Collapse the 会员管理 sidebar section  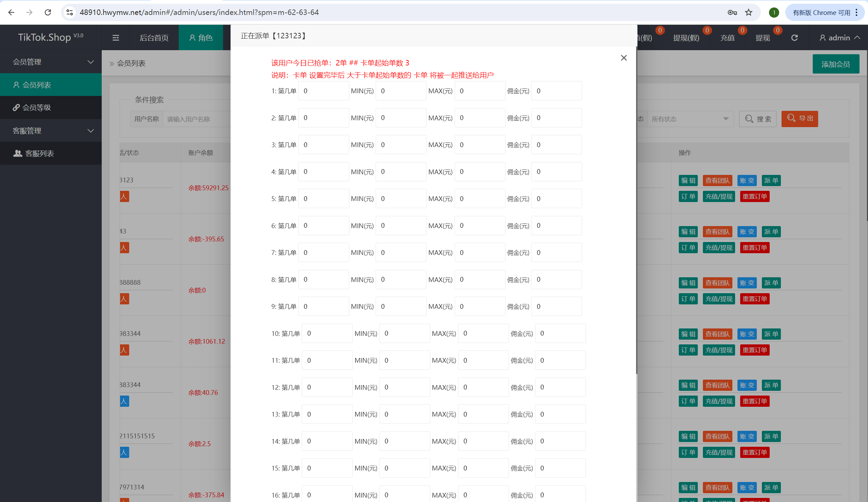[x=91, y=62]
